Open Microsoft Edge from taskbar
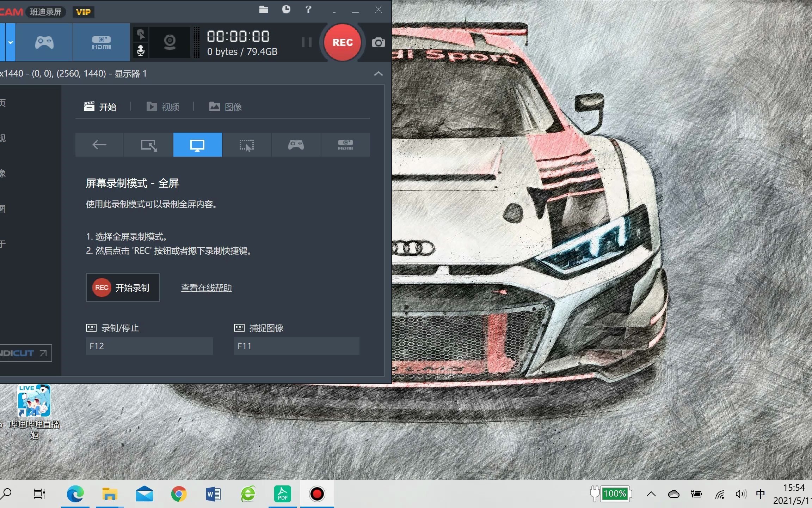 [75, 494]
